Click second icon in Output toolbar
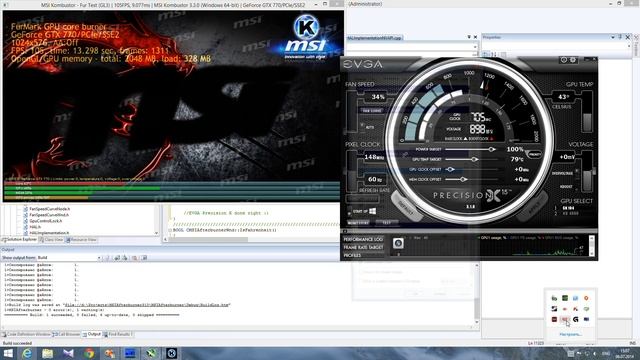Image resolution: width=640 pixels, height=360 pixels. [x=117, y=258]
